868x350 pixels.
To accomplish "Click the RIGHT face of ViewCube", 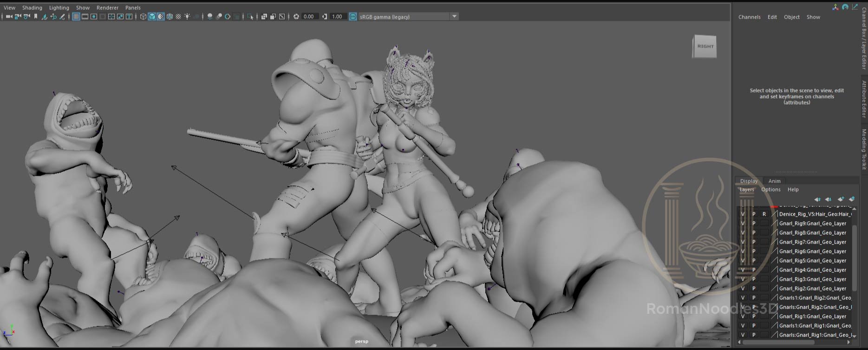I will point(705,46).
